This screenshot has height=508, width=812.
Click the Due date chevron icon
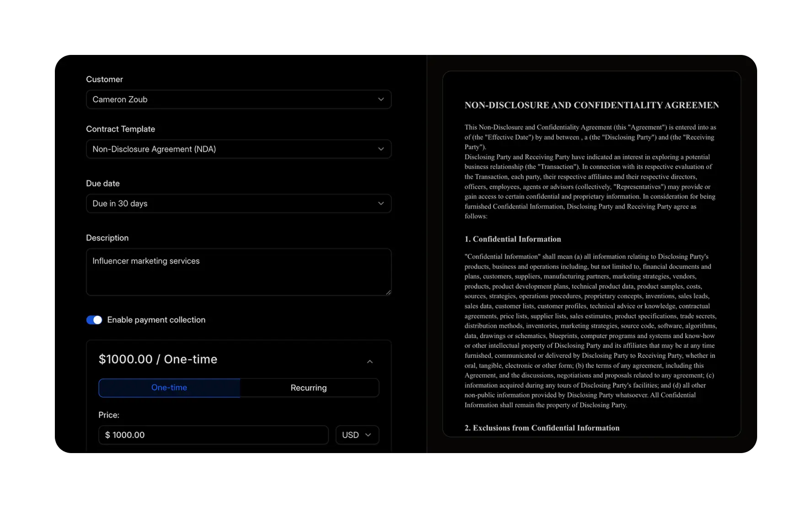tap(381, 203)
